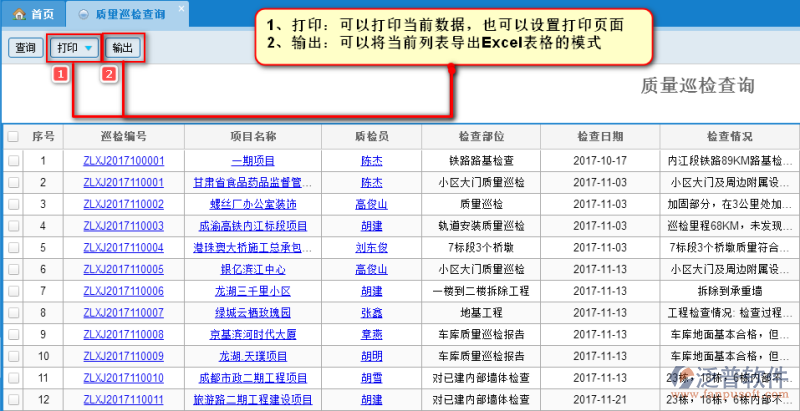The width and height of the screenshot is (800, 411).
Task: Open inspector 陈杰 in row 1
Action: (x=371, y=161)
